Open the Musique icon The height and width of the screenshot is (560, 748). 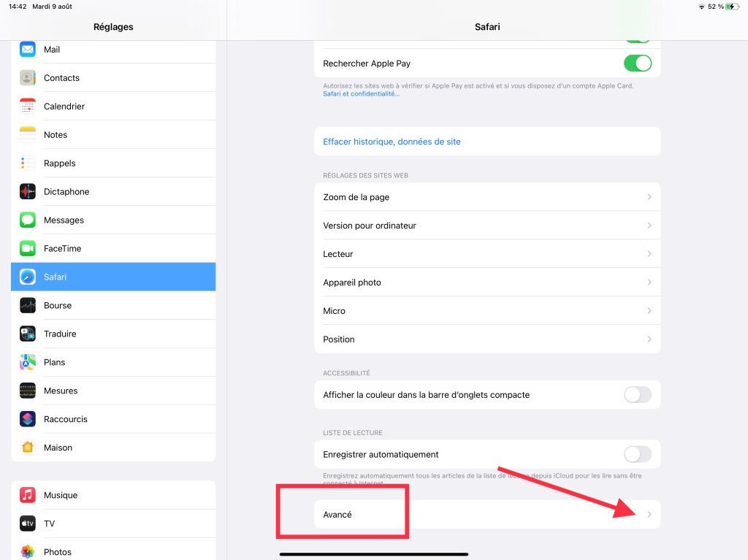[x=28, y=495]
